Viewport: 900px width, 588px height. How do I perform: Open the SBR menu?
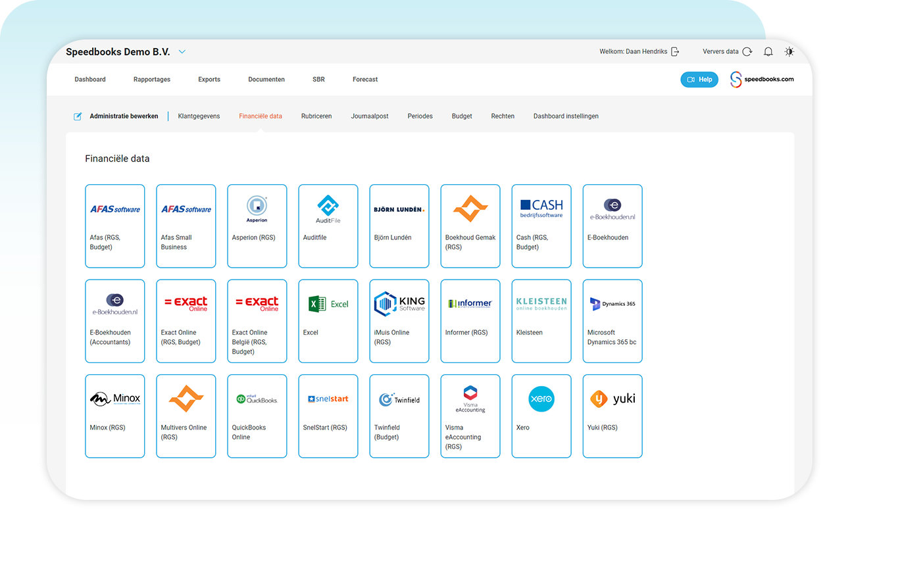tap(318, 80)
